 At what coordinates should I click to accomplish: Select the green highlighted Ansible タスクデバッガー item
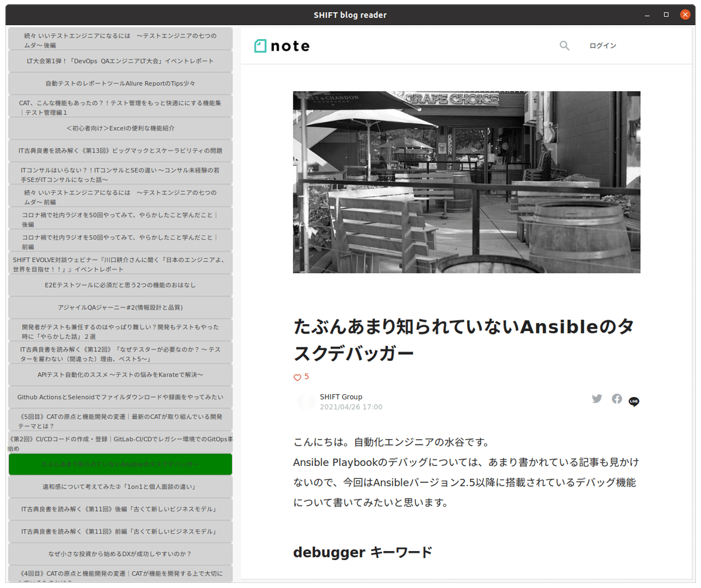coord(120,464)
